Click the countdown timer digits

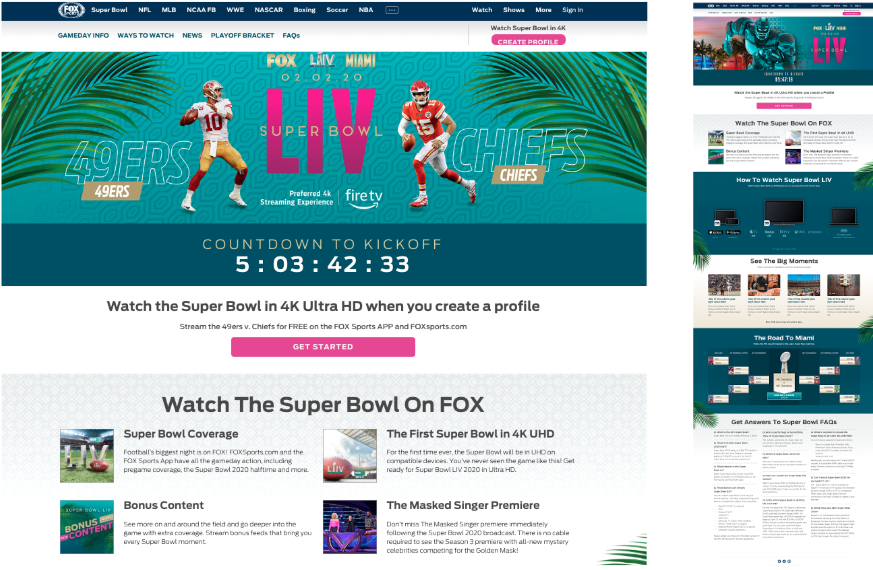[322, 264]
